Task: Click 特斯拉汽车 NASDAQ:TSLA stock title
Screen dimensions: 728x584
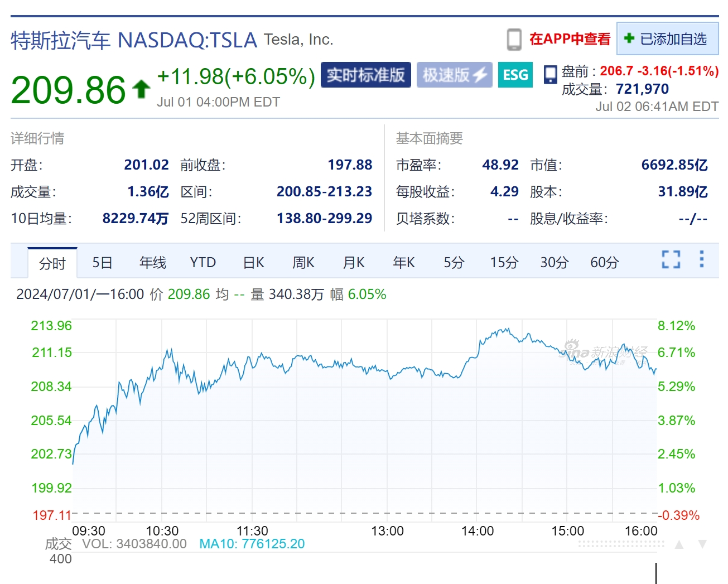Action: 134,40
